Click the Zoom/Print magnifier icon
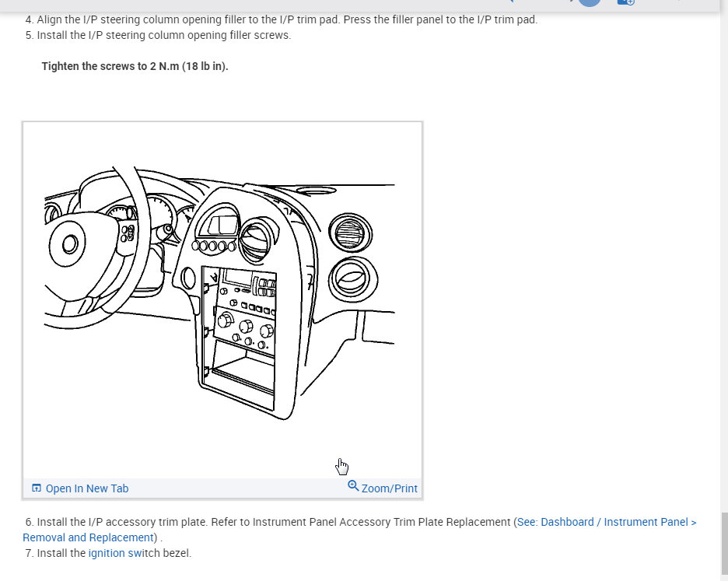Viewport: 728px width, 581px height. pos(353,486)
